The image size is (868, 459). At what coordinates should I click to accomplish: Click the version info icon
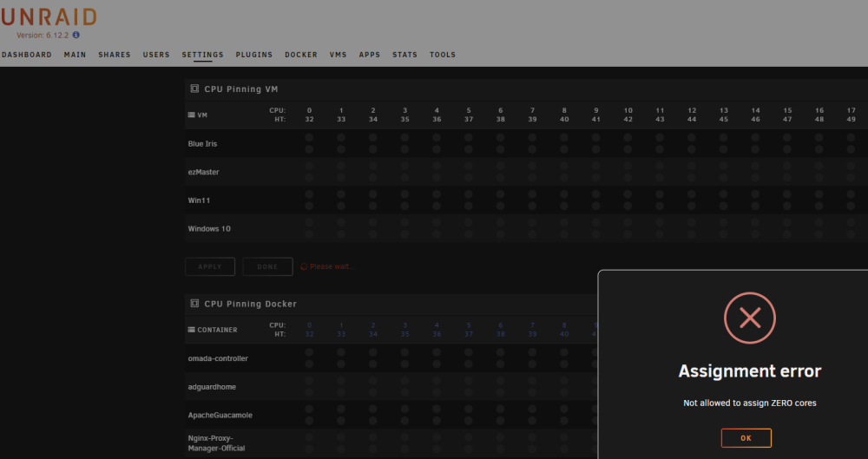point(76,35)
